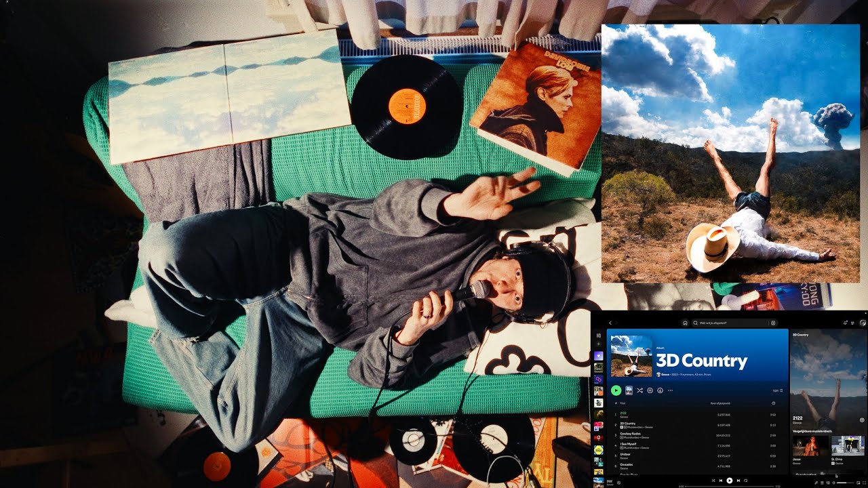The width and height of the screenshot is (868, 488).
Task: Open lyrics microphone icon in the player bar
Action: tap(816, 483)
